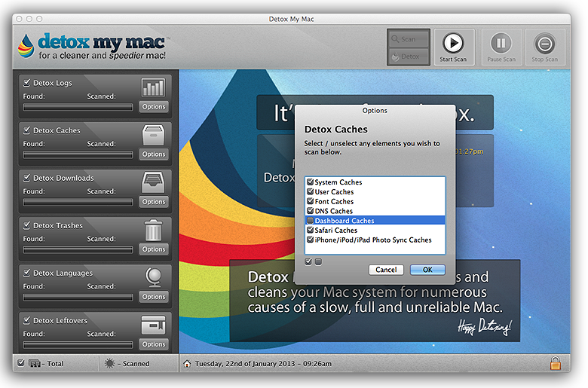Switch to Detox mode in toolbar

pyautogui.click(x=409, y=57)
